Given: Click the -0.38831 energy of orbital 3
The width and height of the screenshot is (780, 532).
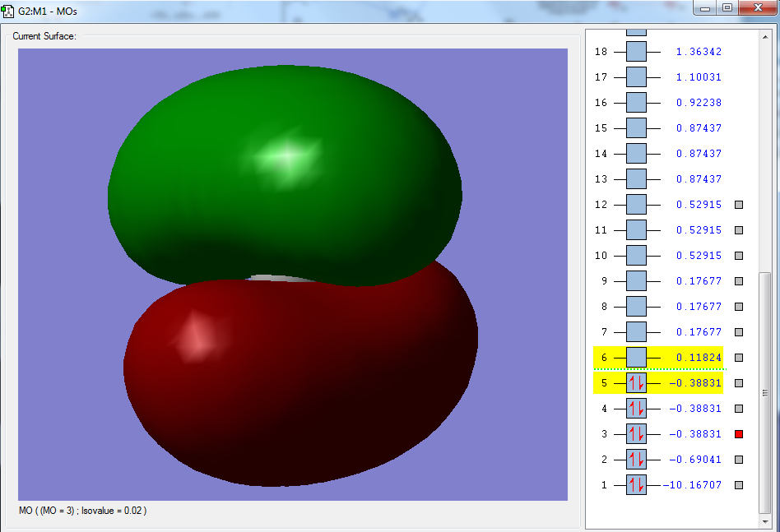Looking at the screenshot, I should click(x=695, y=434).
